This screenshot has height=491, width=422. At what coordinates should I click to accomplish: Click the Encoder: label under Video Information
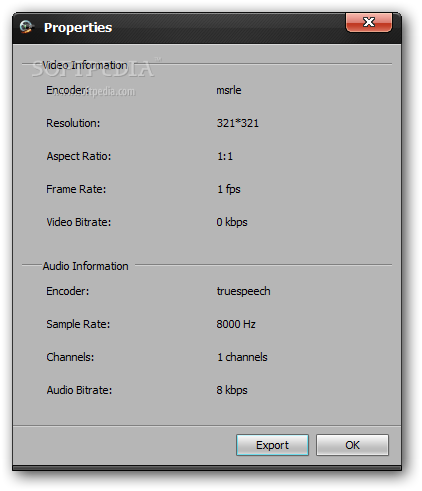(x=68, y=90)
